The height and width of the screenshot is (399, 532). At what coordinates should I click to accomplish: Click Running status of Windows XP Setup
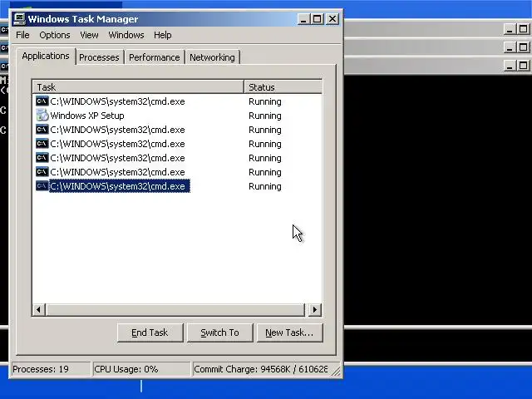[265, 116]
